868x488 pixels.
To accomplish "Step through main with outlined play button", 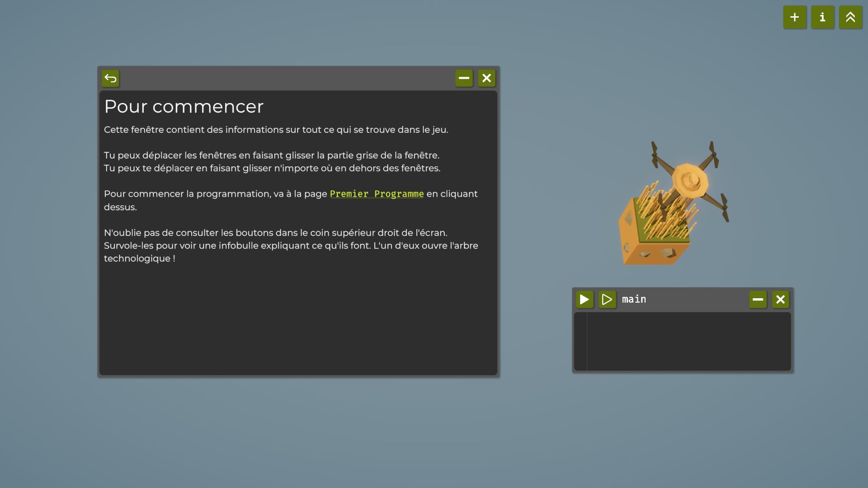I will point(607,299).
